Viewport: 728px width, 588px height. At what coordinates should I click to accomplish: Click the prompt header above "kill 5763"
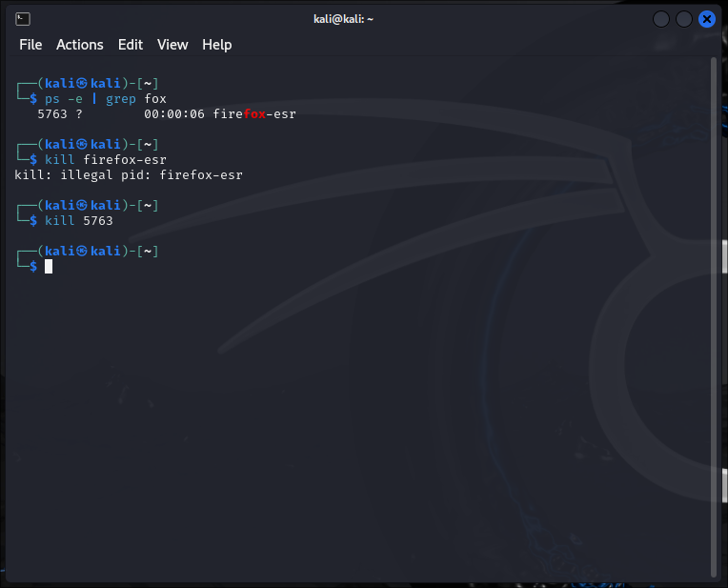(x=88, y=206)
